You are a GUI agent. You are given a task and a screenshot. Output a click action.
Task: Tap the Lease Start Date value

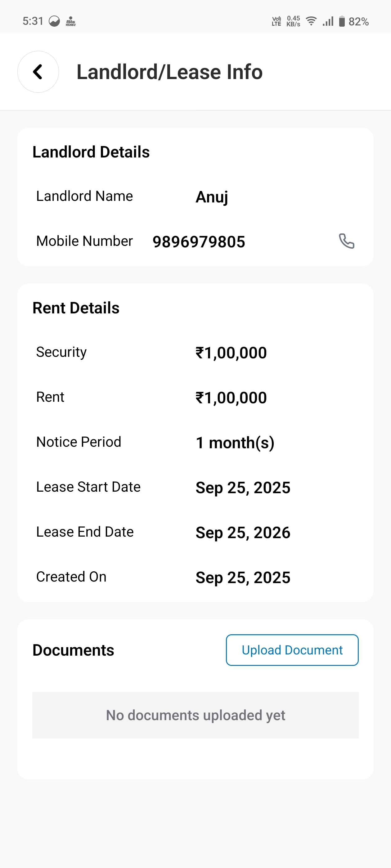click(x=243, y=488)
